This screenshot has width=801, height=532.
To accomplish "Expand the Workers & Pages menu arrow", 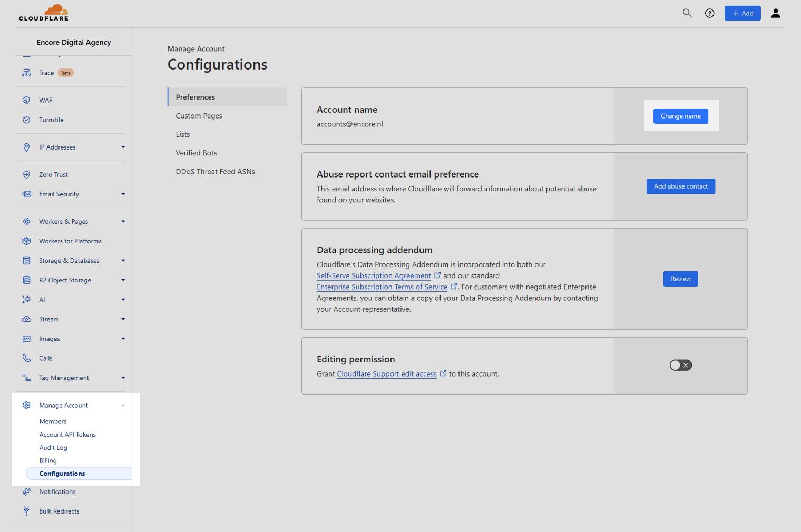I will (123, 221).
